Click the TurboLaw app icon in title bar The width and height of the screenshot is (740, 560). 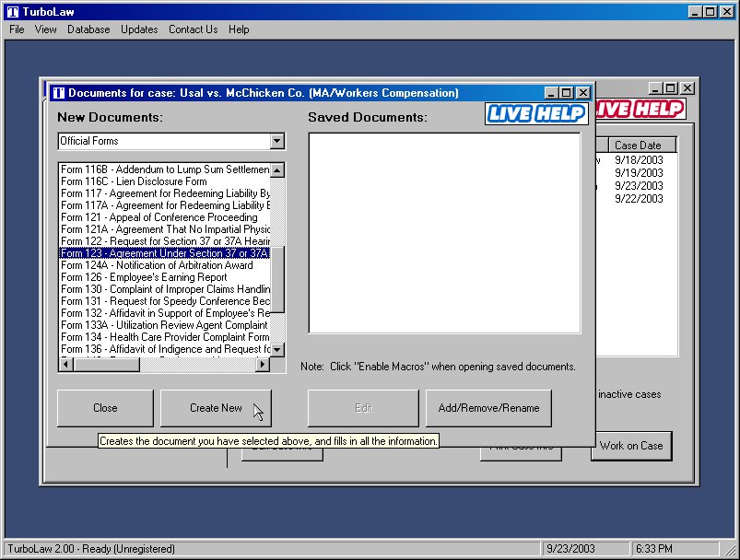[x=13, y=11]
